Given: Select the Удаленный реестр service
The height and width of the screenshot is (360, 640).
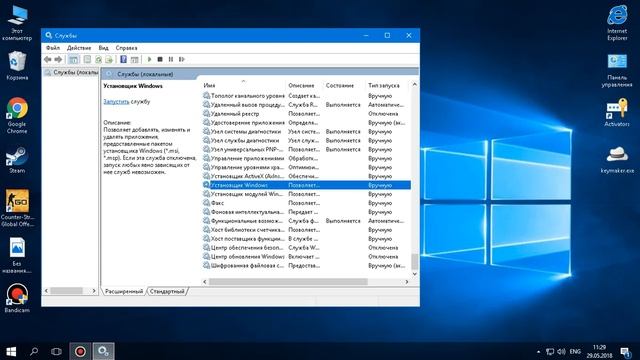Looking at the screenshot, I should pos(306,113).
